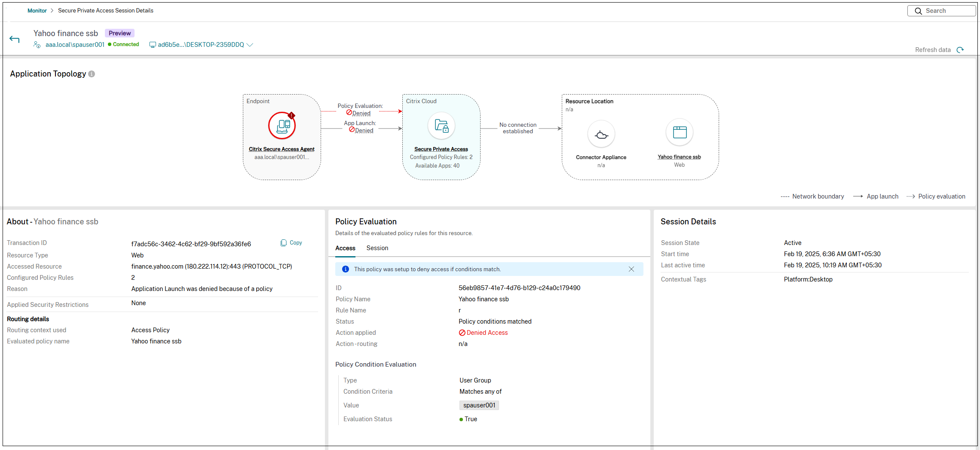Viewport: 980px width, 450px height.
Task: Click the info icon in policy banner
Action: 345,269
